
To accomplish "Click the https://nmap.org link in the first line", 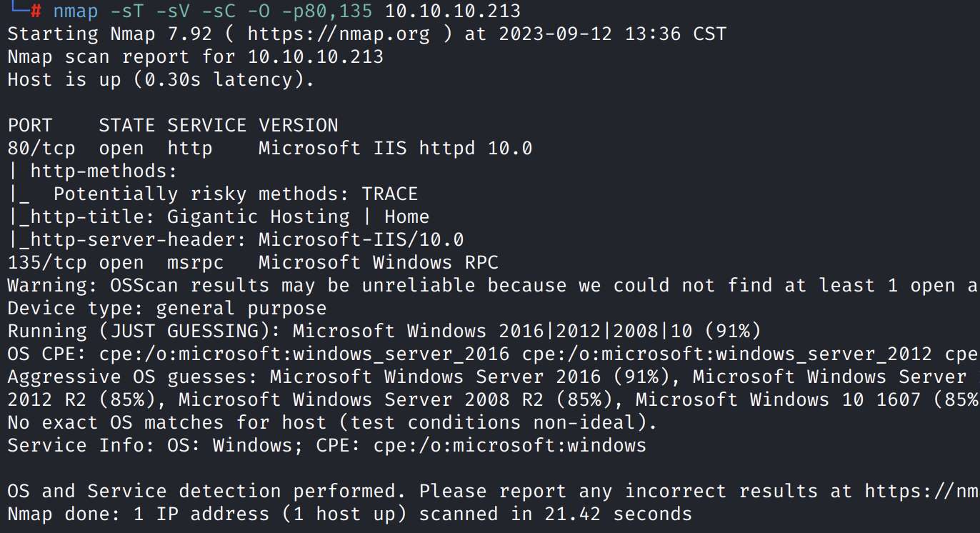I will click(x=339, y=34).
